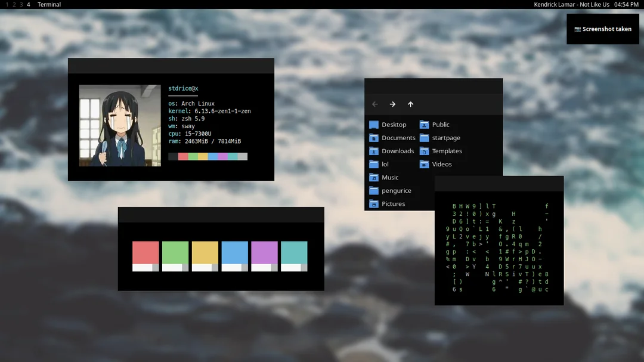644x362 pixels.
Task: Open the Downloads folder
Action: pyautogui.click(x=391, y=151)
